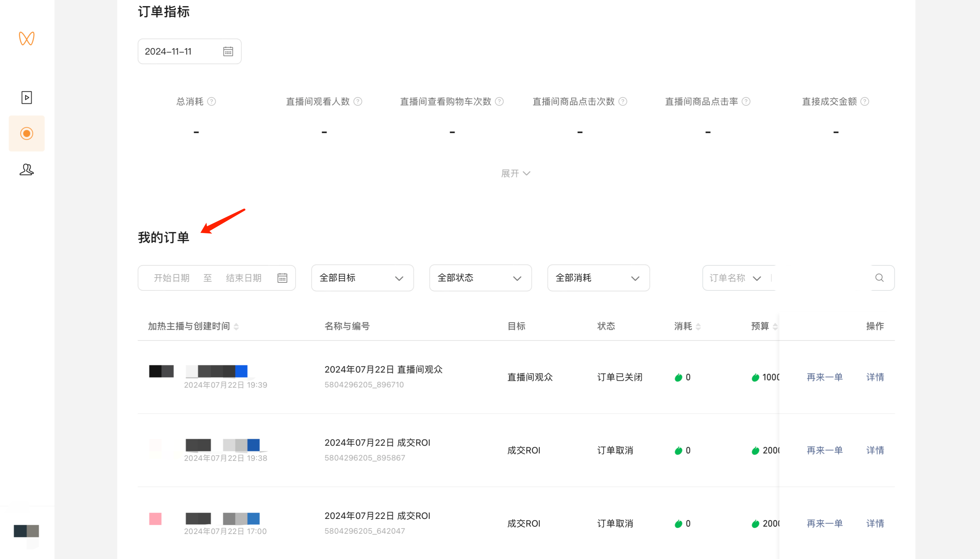Click the video play sidebar icon
Screen dimensions: 980x559
[x=27, y=97]
